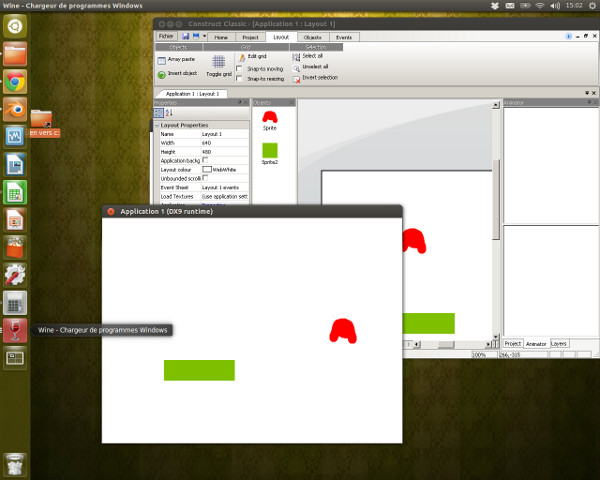The width and height of the screenshot is (600, 480).
Task: Click Width value 640 field
Action: pos(225,143)
